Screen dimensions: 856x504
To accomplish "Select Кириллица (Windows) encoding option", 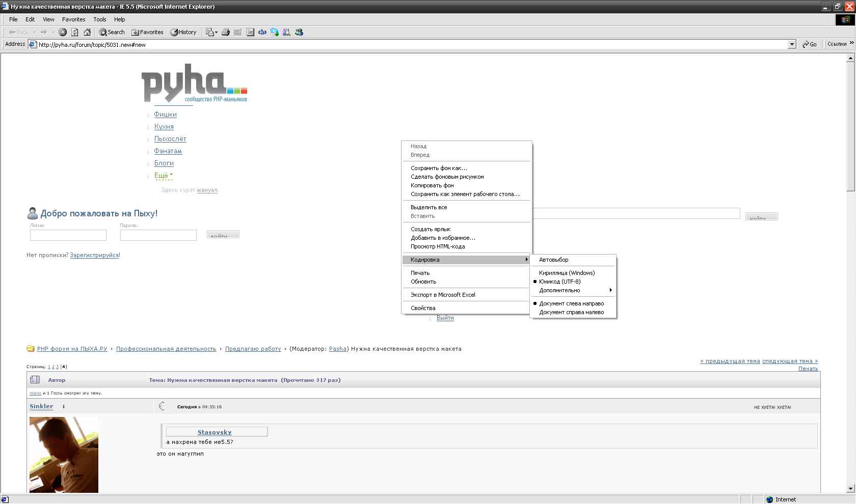I will tap(567, 273).
